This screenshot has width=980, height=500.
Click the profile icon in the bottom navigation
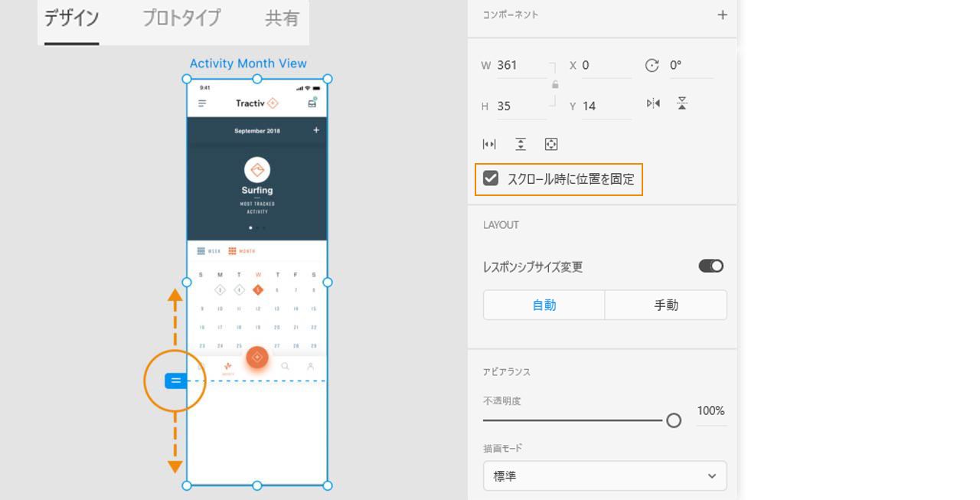309,367
